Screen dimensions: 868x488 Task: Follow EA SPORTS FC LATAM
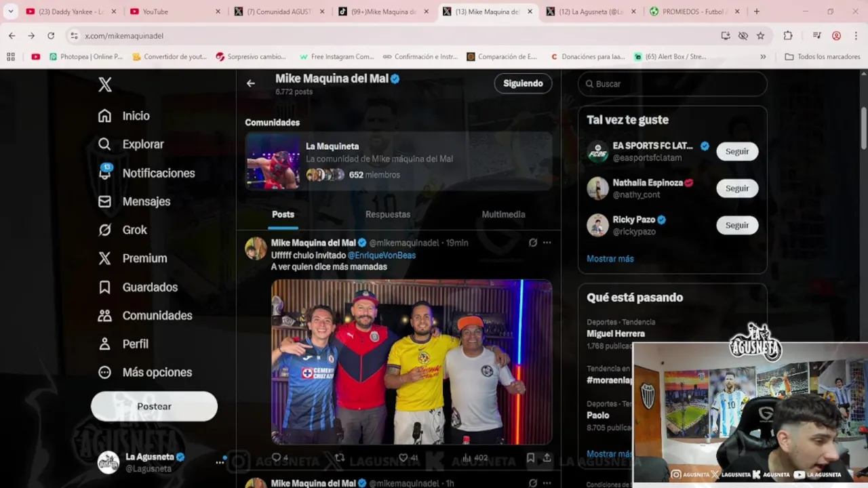[x=737, y=151]
